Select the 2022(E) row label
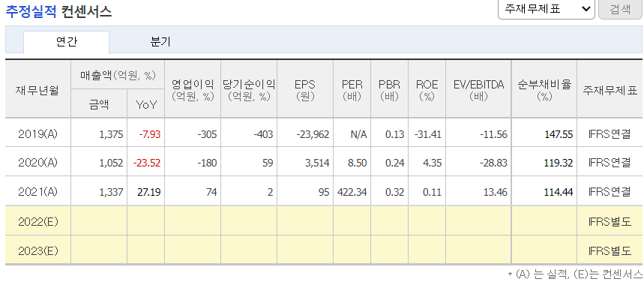Viewport: 644px width, 285px height. click(37, 222)
